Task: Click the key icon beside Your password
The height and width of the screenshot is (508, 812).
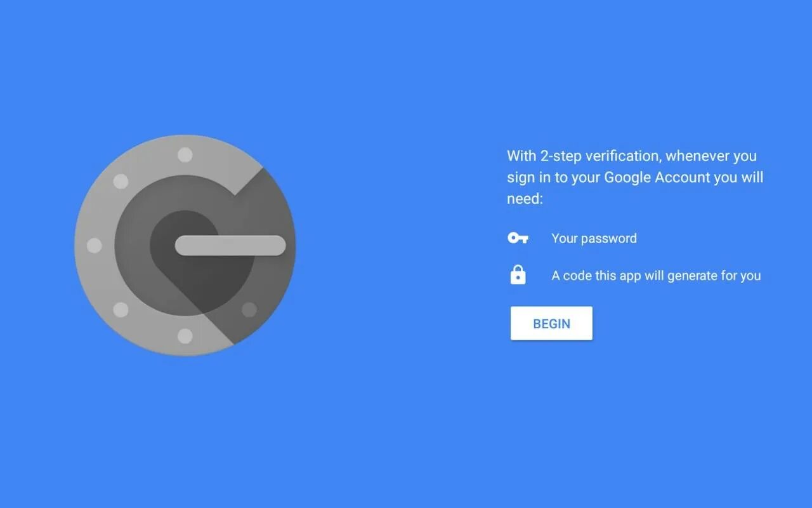Action: click(x=518, y=238)
